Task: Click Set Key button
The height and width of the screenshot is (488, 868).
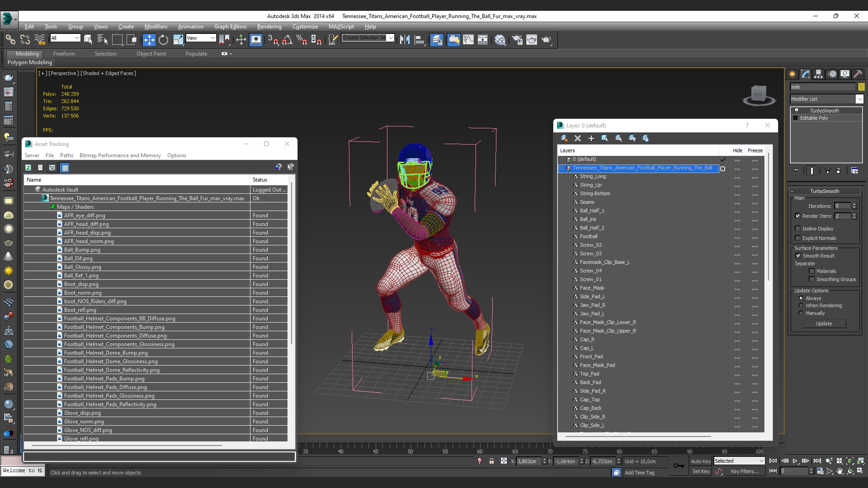Action: click(700, 471)
